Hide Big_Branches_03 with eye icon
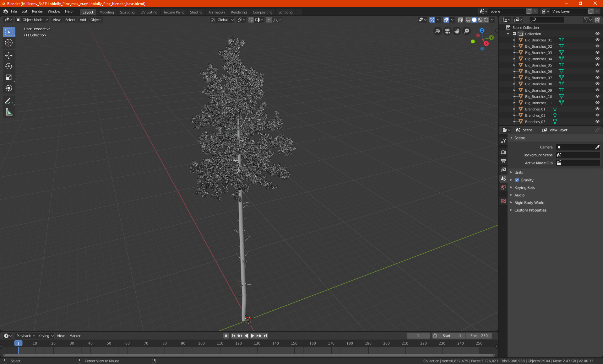This screenshot has width=603, height=364. (x=597, y=52)
